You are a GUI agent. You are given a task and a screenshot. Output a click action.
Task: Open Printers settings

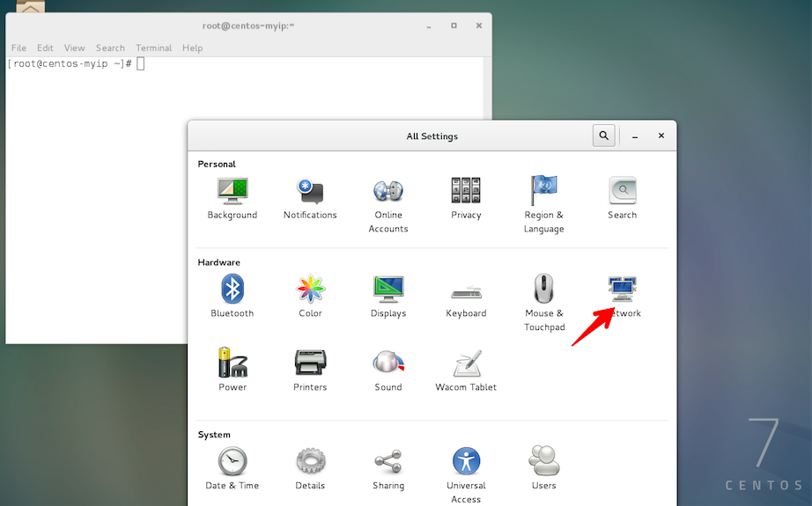(310, 370)
